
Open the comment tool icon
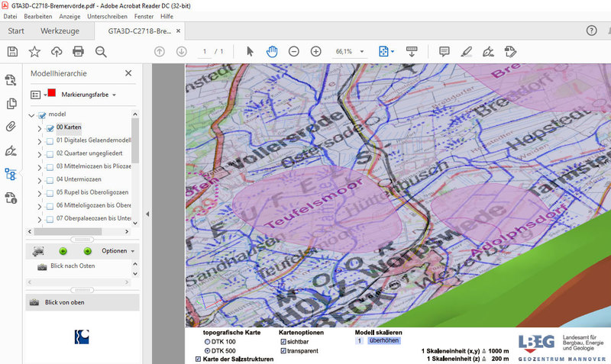444,51
